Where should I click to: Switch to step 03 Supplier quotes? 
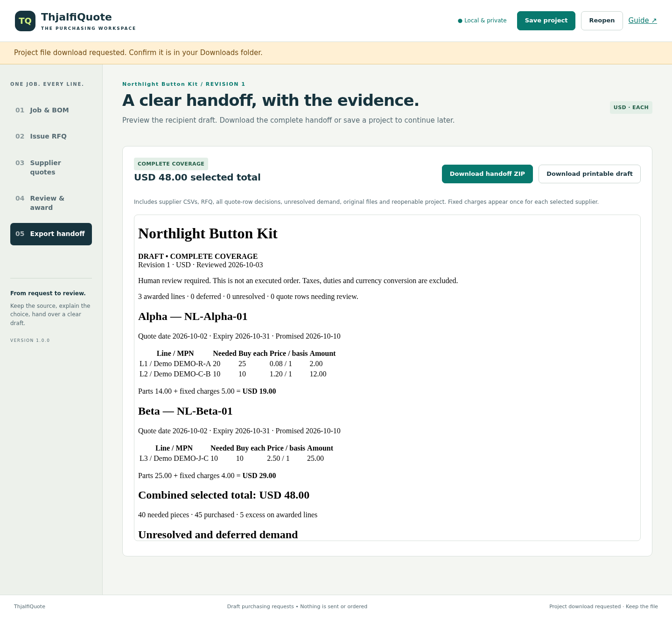point(51,167)
